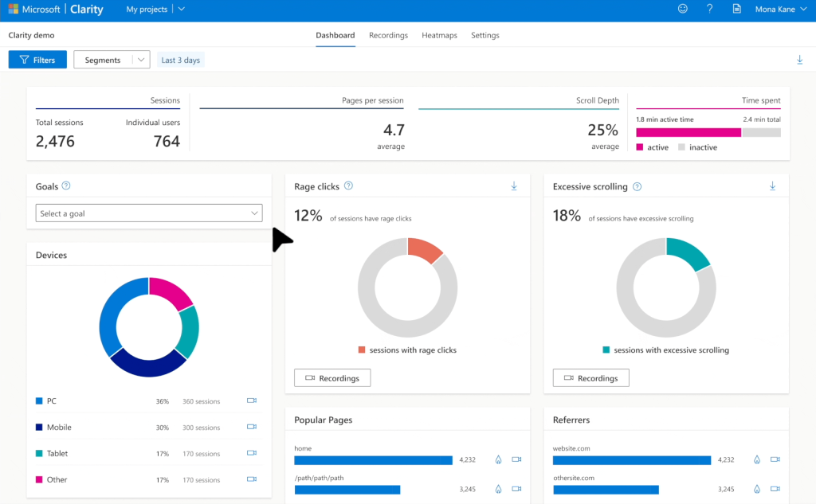Click the Popular Pages heading
Image resolution: width=816 pixels, height=504 pixels.
(x=324, y=420)
